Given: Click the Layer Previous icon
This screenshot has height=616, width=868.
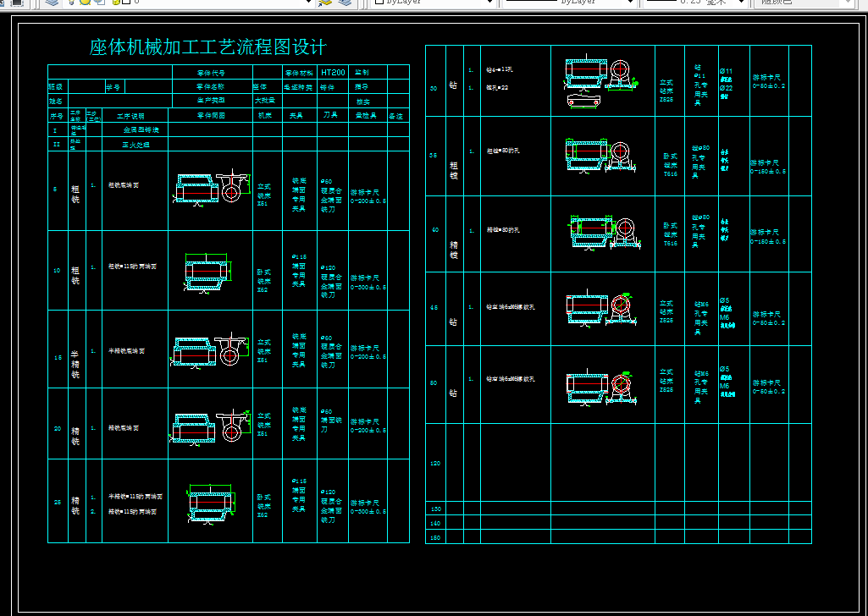Looking at the screenshot, I should click(x=345, y=3).
